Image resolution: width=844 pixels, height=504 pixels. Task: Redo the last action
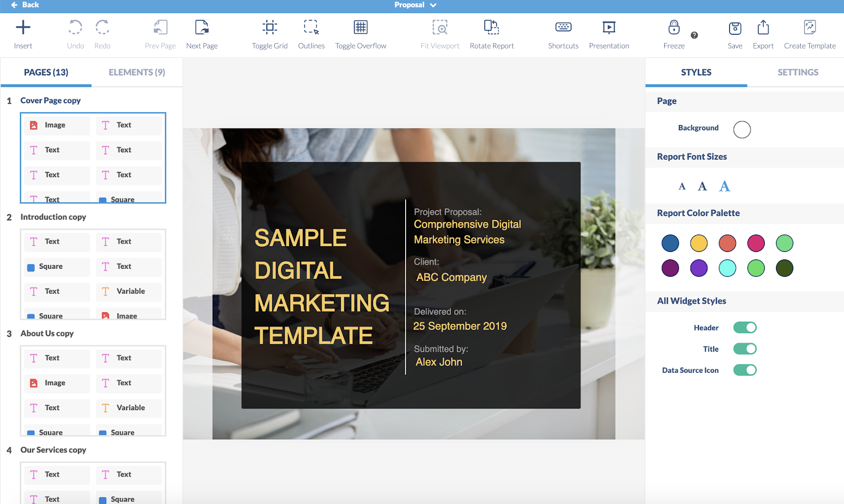[x=102, y=35]
